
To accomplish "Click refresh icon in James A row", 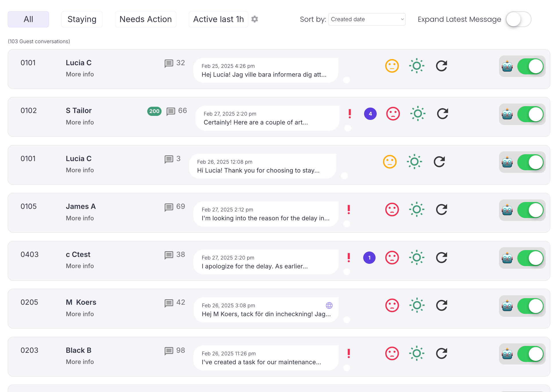I will coord(441,209).
